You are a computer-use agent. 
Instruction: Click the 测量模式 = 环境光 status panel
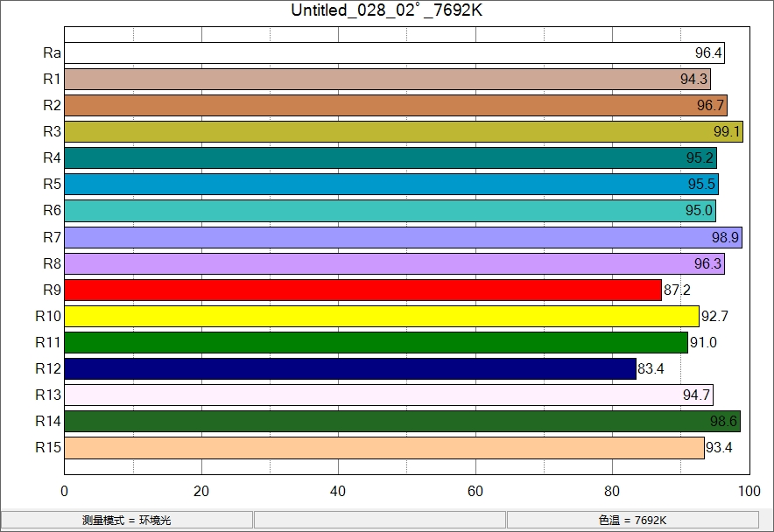[x=127, y=520]
